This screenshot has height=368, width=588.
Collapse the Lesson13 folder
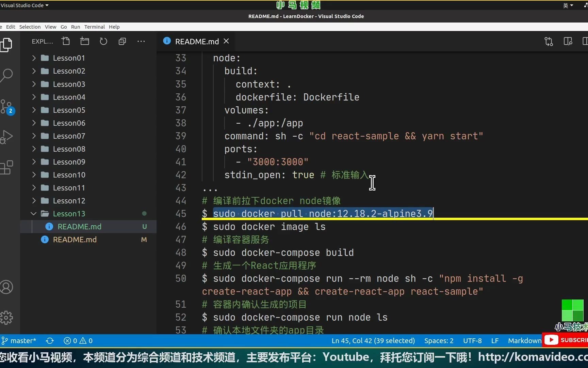tap(88, 214)
